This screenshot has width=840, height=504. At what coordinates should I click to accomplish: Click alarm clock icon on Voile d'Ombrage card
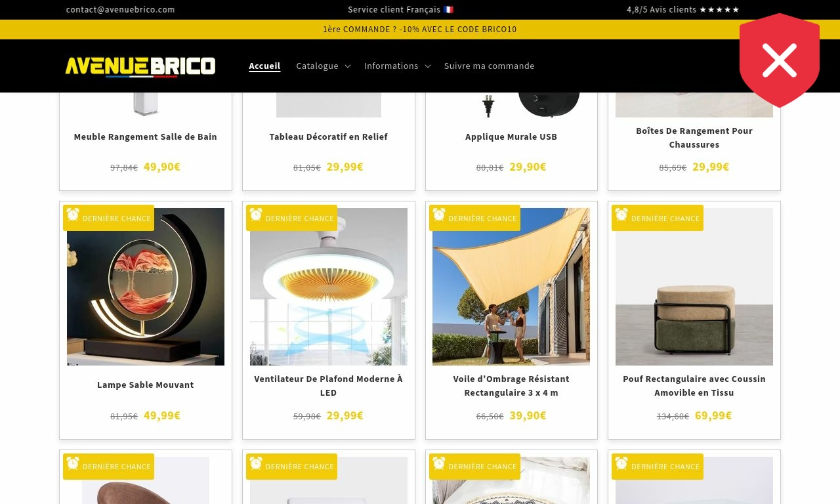click(439, 215)
